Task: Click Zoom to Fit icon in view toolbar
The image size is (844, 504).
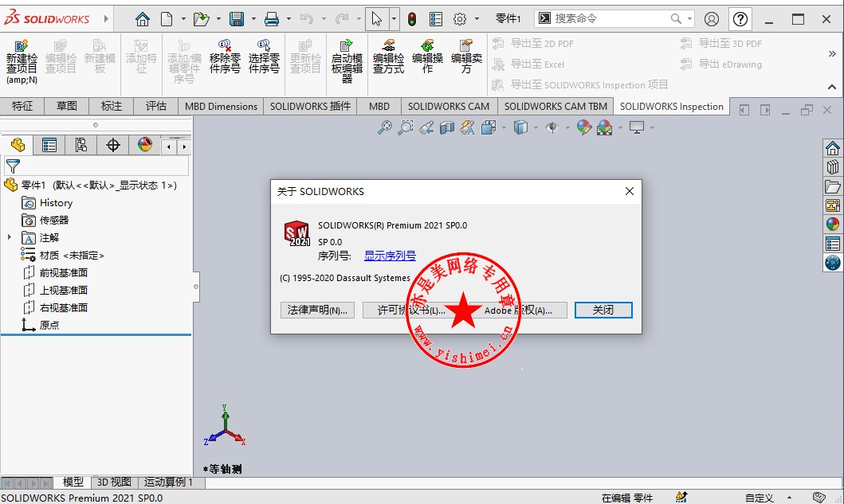Action: [x=385, y=127]
